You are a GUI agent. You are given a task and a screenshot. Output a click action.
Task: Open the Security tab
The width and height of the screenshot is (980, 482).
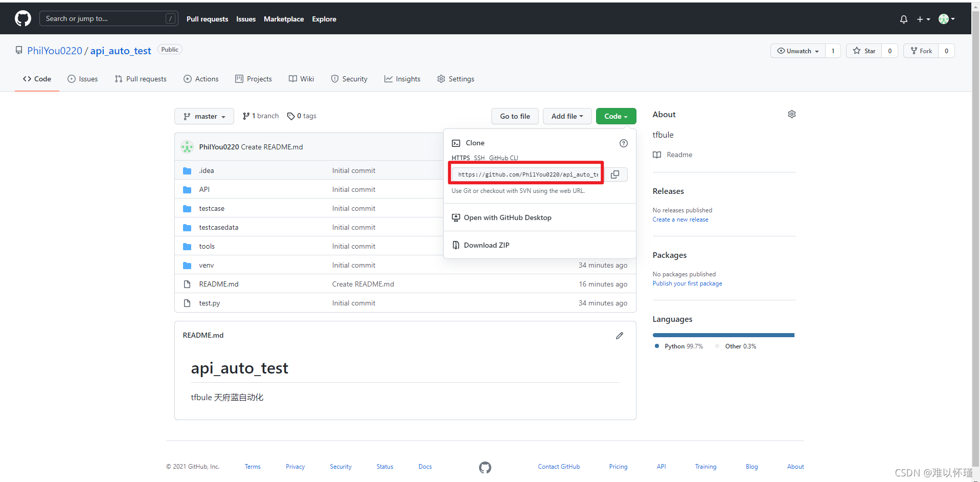pyautogui.click(x=349, y=79)
